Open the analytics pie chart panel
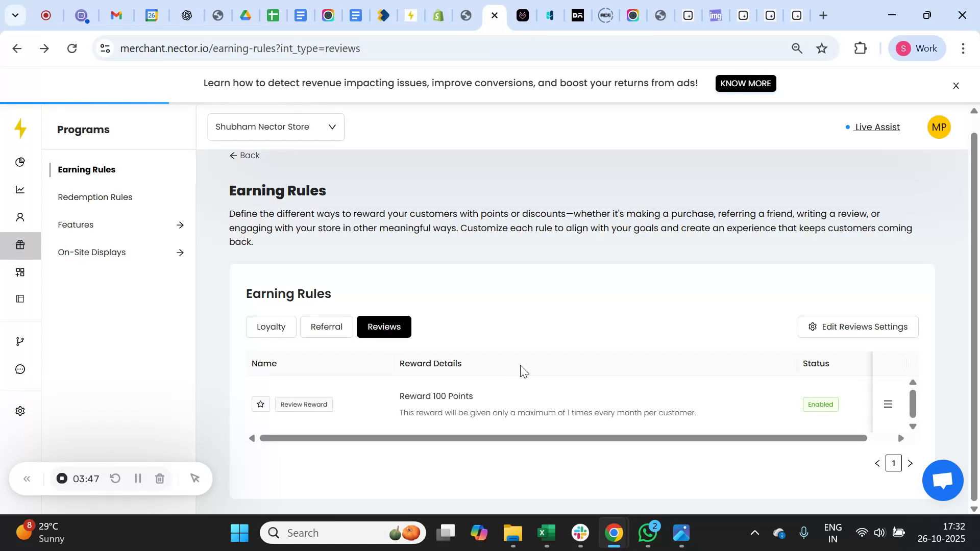This screenshot has width=980, height=551. pos(20,162)
